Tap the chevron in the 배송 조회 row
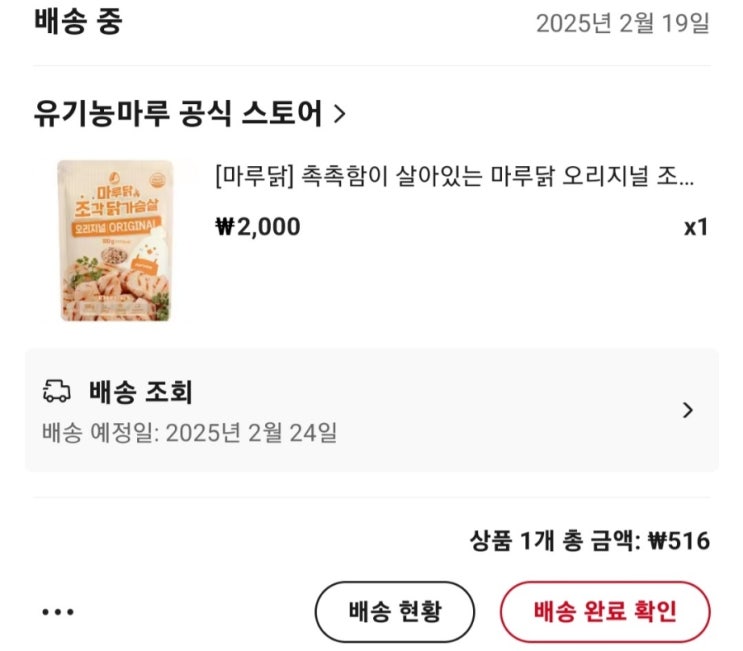 tap(687, 410)
